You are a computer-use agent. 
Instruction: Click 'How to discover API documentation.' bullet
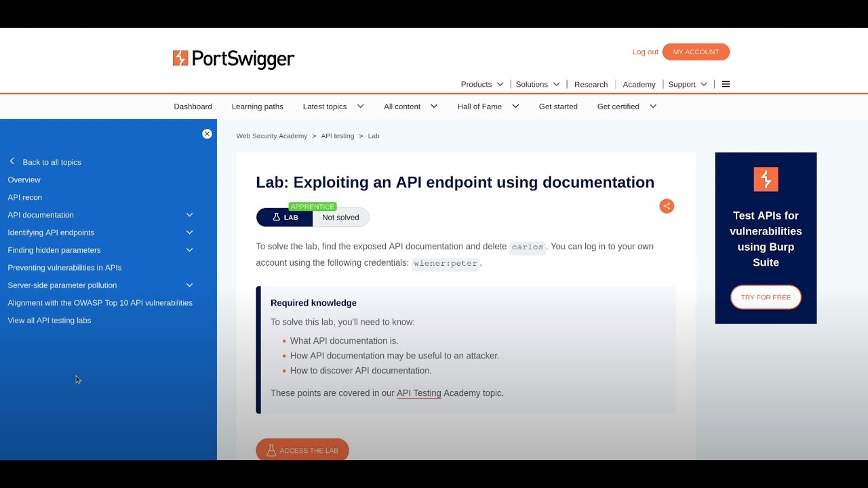click(361, 371)
